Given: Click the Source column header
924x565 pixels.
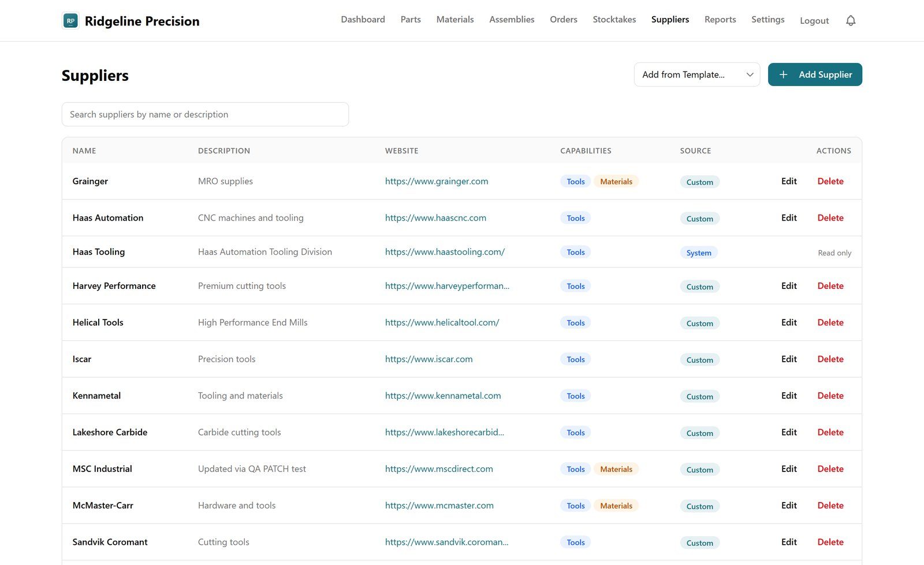Looking at the screenshot, I should tap(695, 151).
